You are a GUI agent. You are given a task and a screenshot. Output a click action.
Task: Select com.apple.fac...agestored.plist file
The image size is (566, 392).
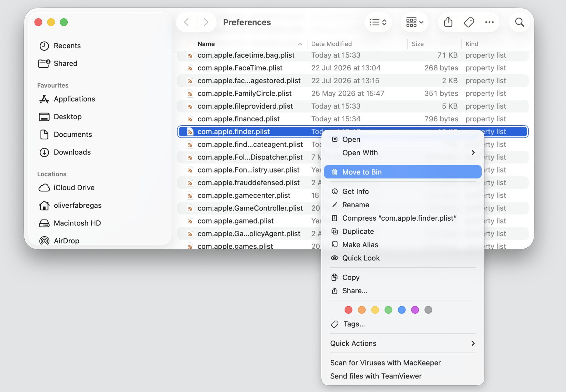353,81
